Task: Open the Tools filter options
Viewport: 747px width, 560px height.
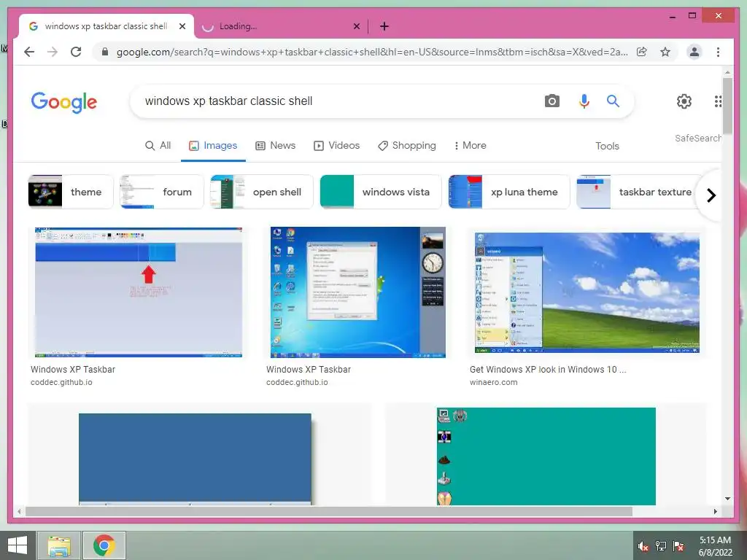Action: click(x=607, y=146)
